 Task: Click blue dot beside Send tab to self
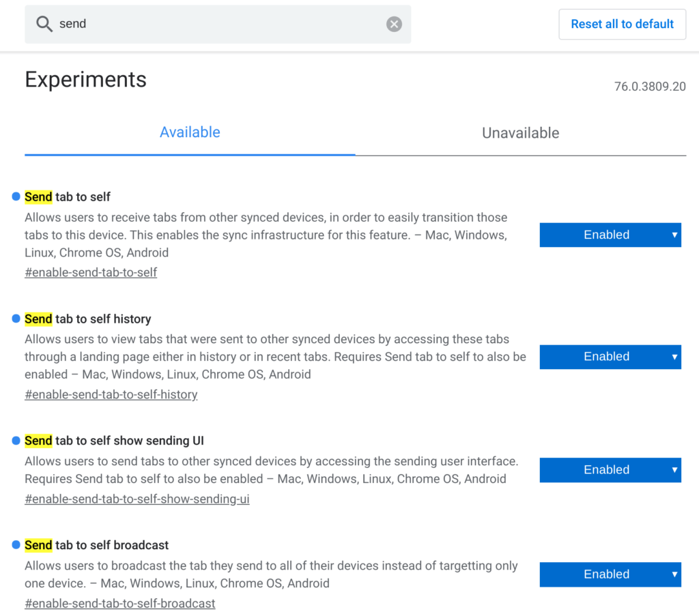click(16, 196)
